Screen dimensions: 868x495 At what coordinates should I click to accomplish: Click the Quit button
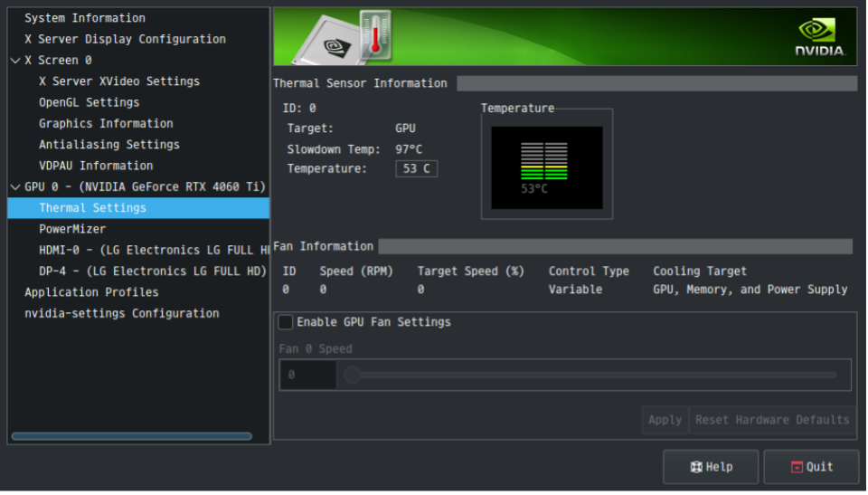pos(811,467)
